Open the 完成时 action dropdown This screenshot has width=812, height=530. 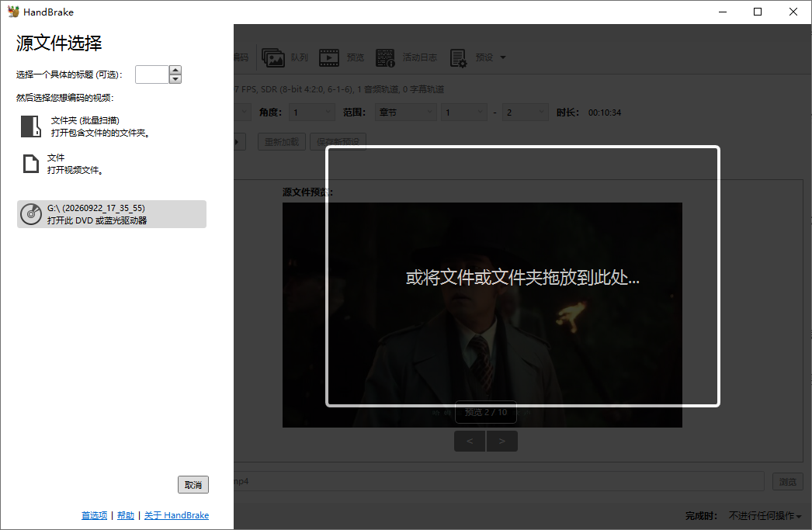tap(765, 515)
